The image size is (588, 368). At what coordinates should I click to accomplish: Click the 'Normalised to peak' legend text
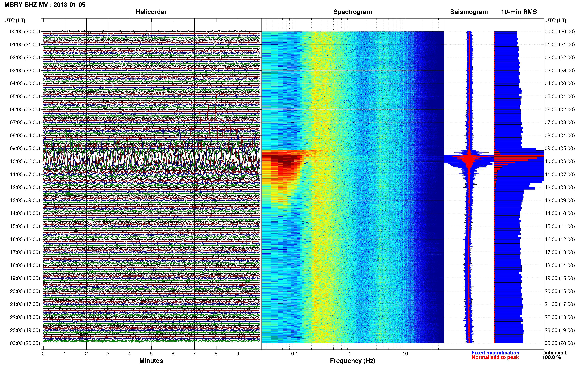tap(495, 357)
